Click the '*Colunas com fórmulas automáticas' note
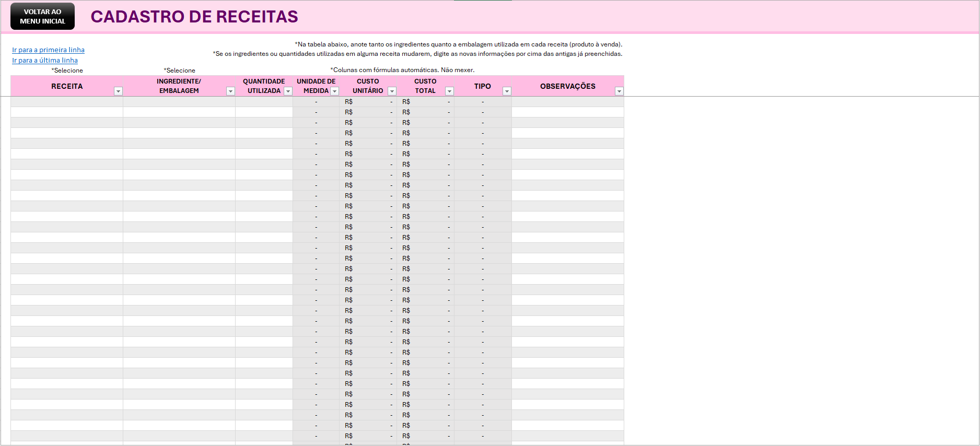980x446 pixels. 402,70
